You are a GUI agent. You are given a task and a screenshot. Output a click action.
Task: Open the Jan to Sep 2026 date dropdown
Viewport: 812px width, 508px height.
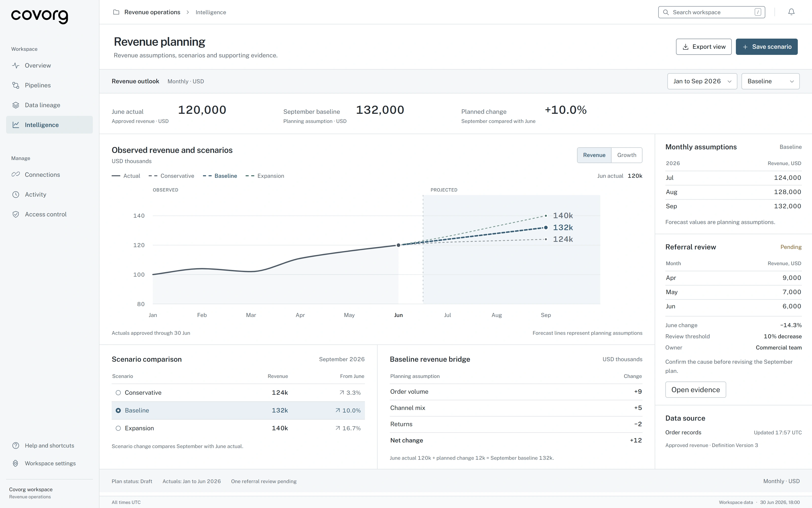(x=702, y=81)
